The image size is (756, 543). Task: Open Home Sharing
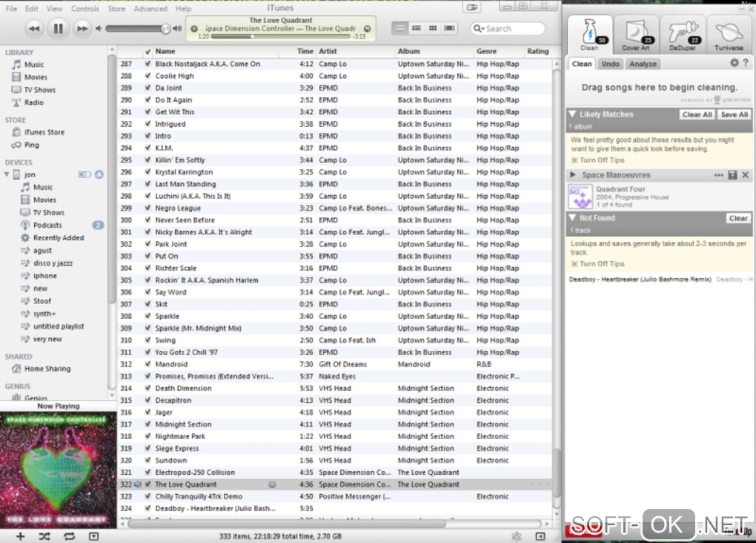pos(47,369)
